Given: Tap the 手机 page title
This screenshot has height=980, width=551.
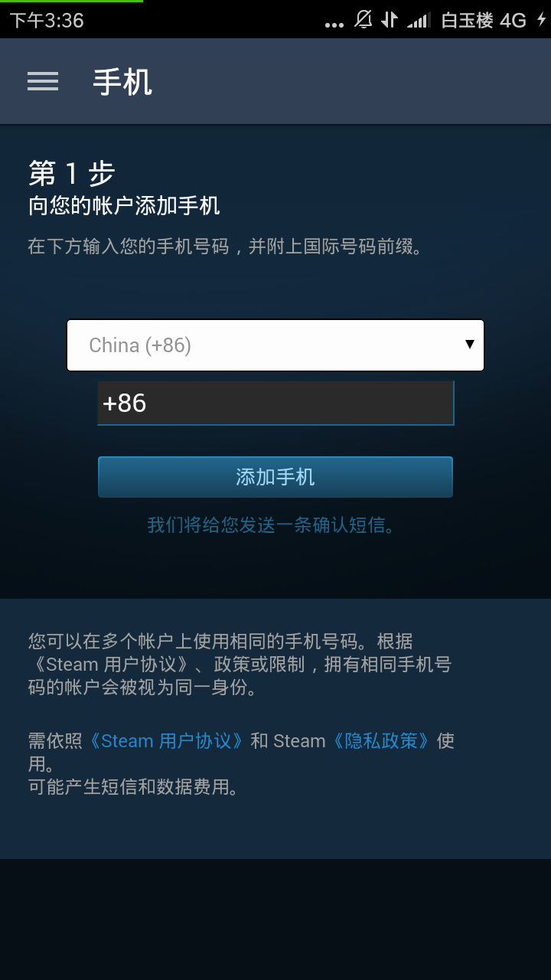Looking at the screenshot, I should pos(122,82).
